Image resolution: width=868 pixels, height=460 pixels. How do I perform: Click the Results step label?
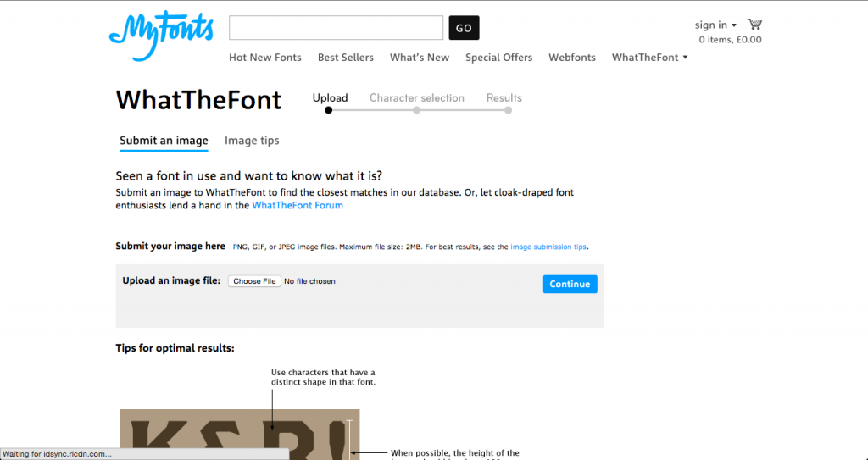point(504,98)
